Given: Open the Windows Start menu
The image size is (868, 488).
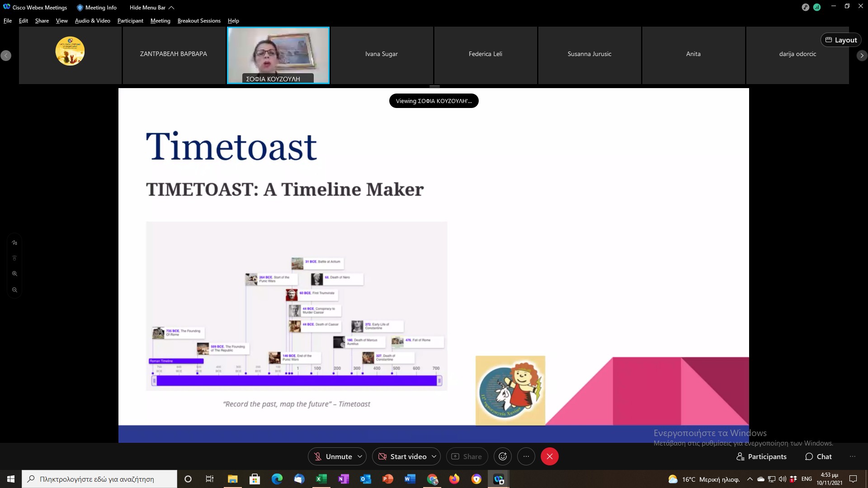Looking at the screenshot, I should click(11, 479).
